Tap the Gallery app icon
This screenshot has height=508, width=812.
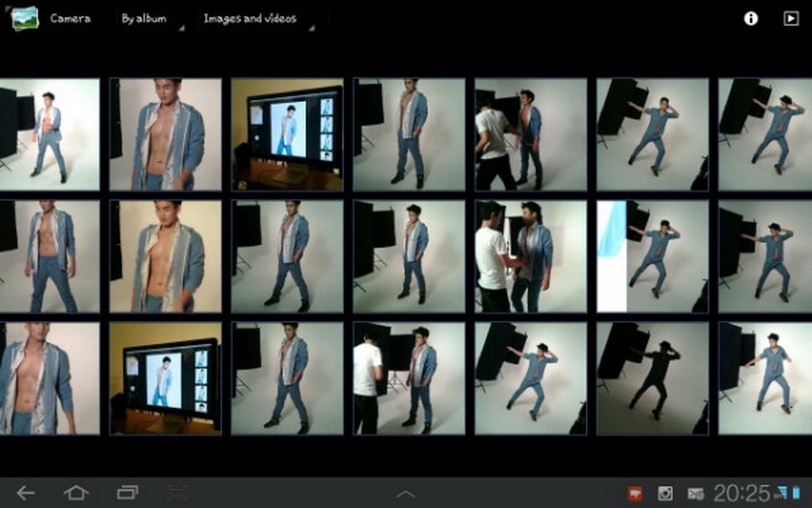[24, 19]
